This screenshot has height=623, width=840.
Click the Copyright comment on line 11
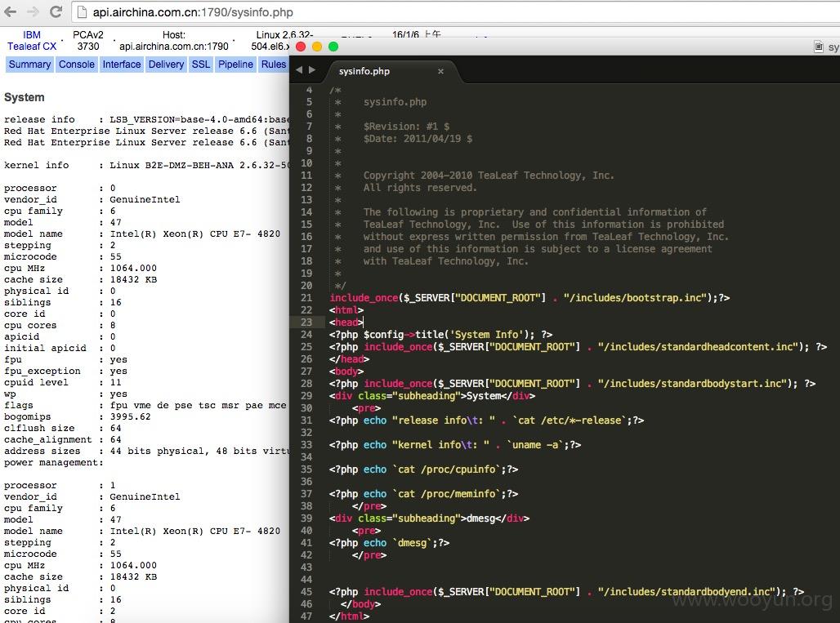(x=489, y=175)
